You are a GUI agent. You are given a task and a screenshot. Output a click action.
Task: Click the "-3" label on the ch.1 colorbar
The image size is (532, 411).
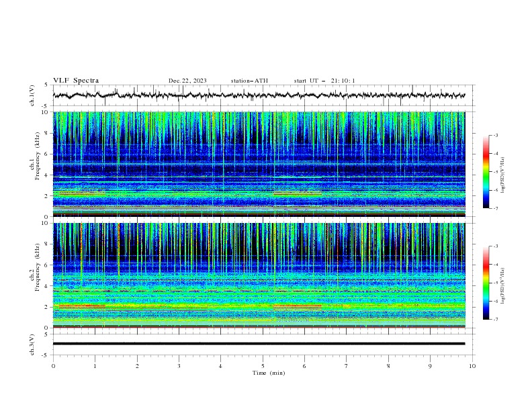coord(495,135)
